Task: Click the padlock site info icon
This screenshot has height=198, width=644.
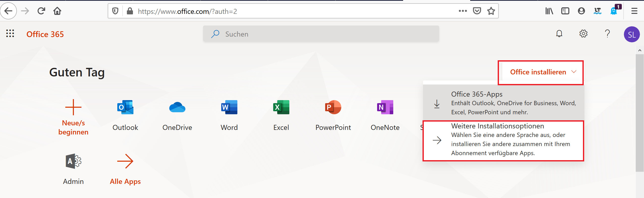Action: pyautogui.click(x=130, y=11)
